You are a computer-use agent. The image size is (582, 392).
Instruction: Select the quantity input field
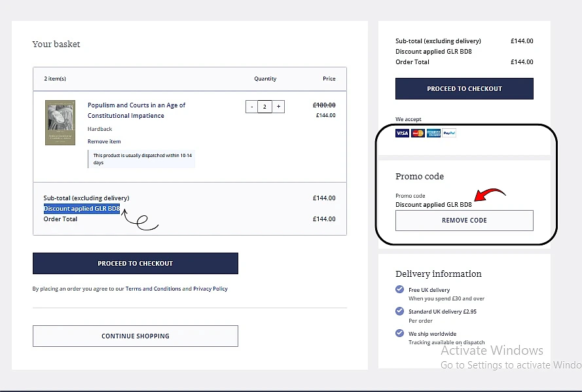(264, 106)
